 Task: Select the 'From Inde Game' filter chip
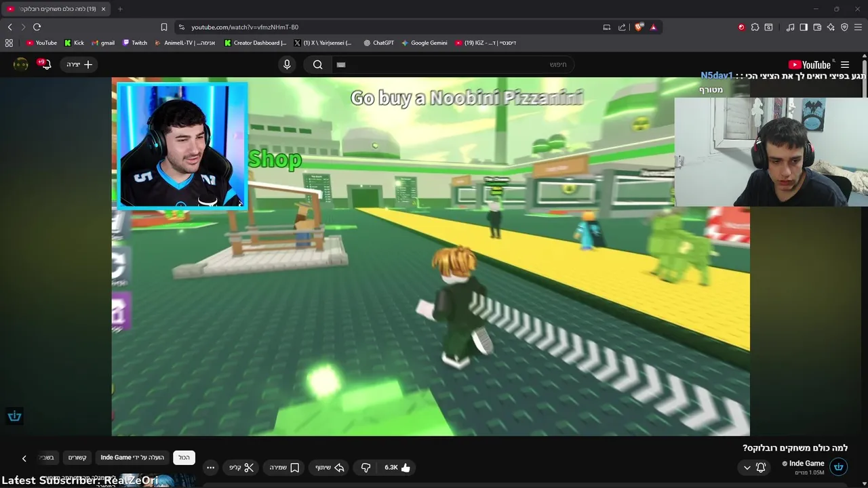132,457
